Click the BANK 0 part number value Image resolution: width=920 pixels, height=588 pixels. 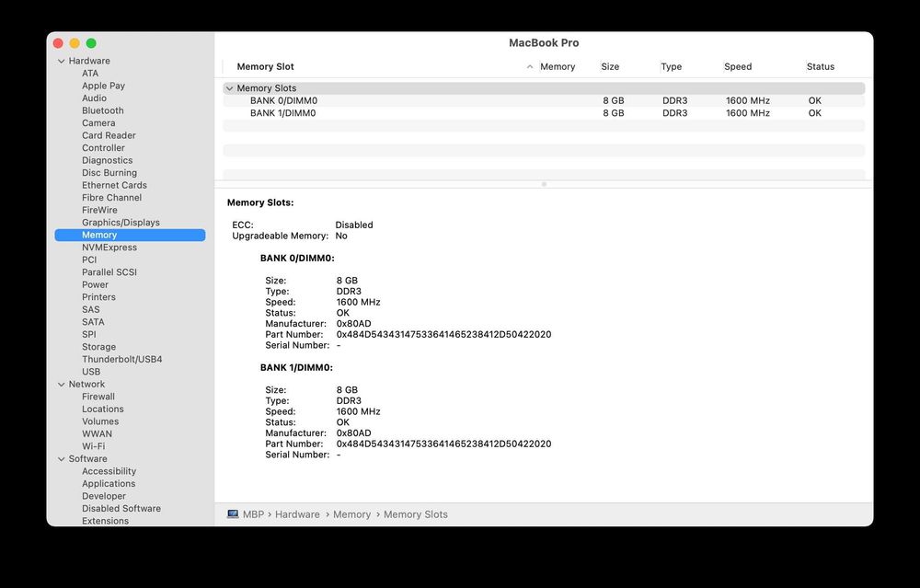pos(443,335)
